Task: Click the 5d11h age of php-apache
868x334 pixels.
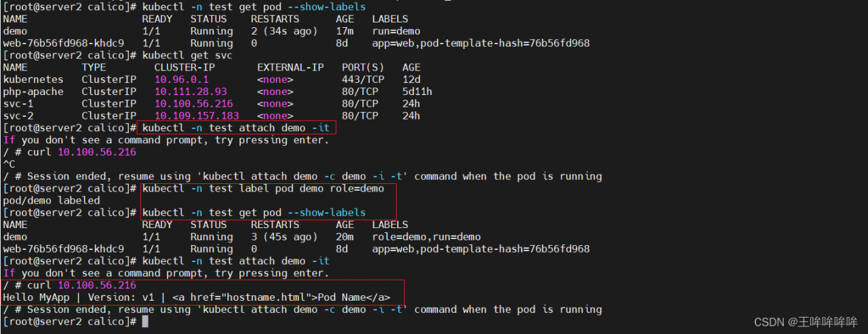Action: tap(417, 92)
